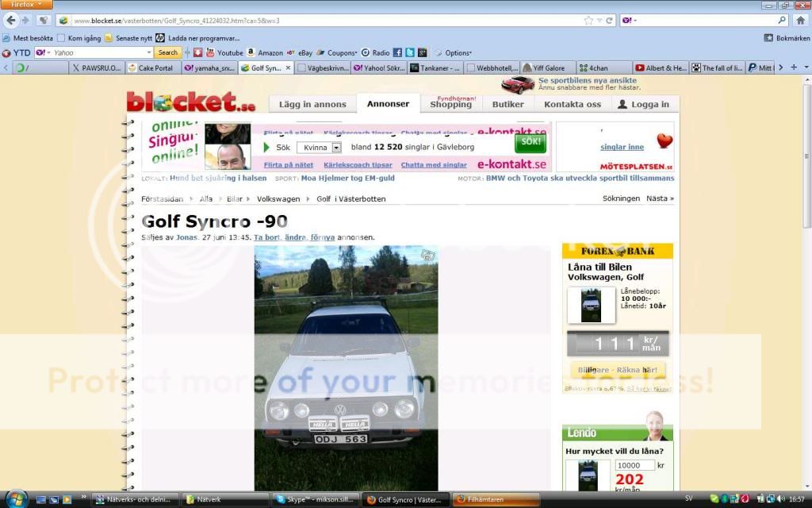Viewport: 812px width, 508px height.
Task: Click the Facebook icon in the Yahoo toolbar
Action: click(397, 52)
